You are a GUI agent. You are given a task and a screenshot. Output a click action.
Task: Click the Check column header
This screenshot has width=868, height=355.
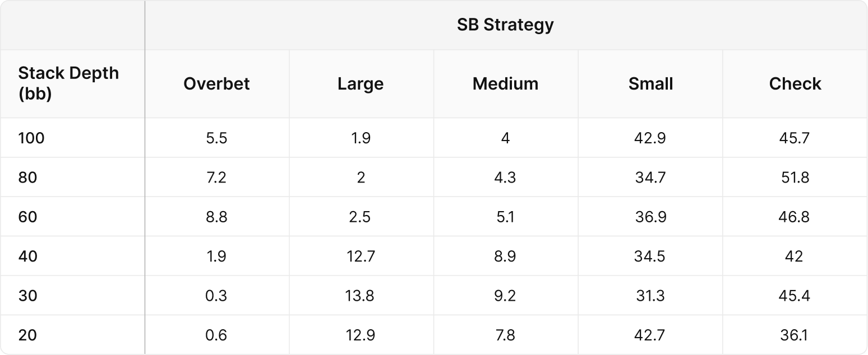pos(795,84)
